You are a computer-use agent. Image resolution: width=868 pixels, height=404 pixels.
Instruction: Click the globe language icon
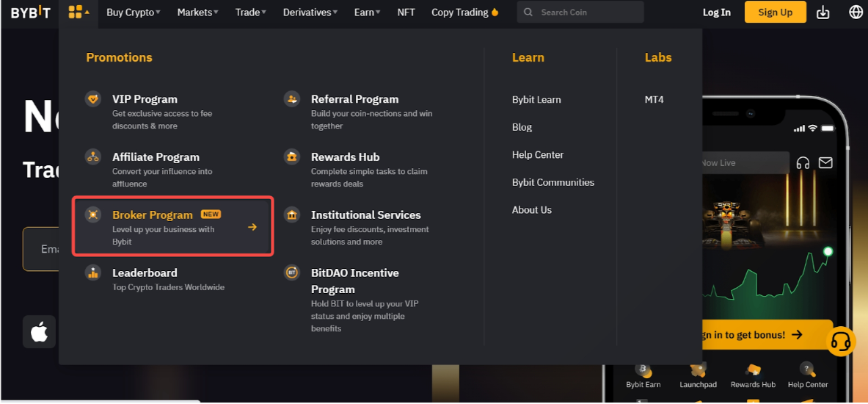(856, 12)
